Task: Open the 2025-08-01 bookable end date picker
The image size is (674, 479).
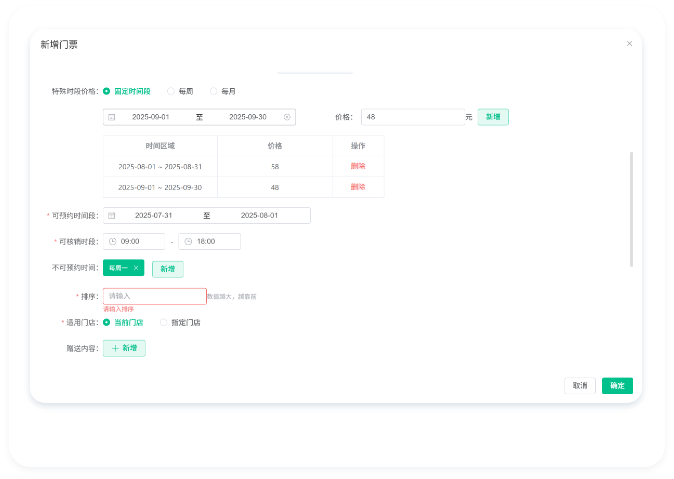Action: tap(259, 215)
